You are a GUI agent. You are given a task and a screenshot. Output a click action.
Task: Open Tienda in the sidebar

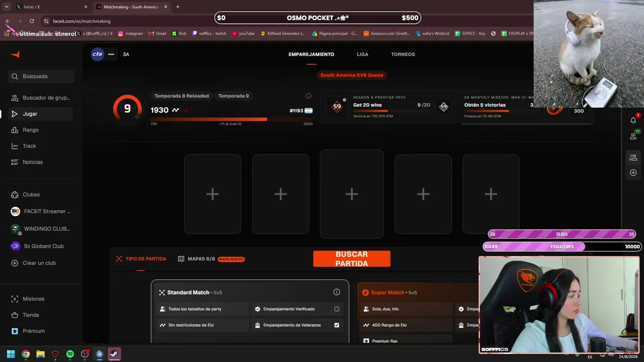point(41,315)
